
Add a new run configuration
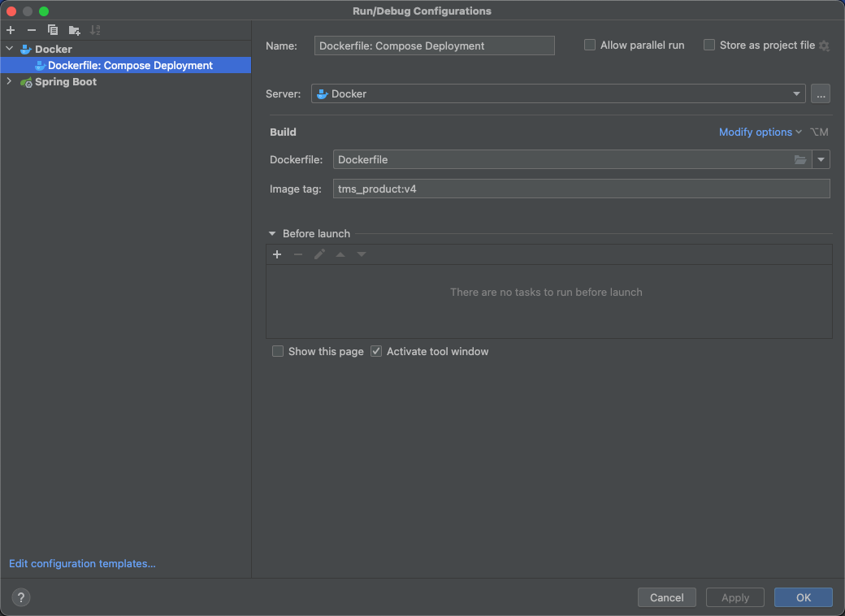(11, 30)
